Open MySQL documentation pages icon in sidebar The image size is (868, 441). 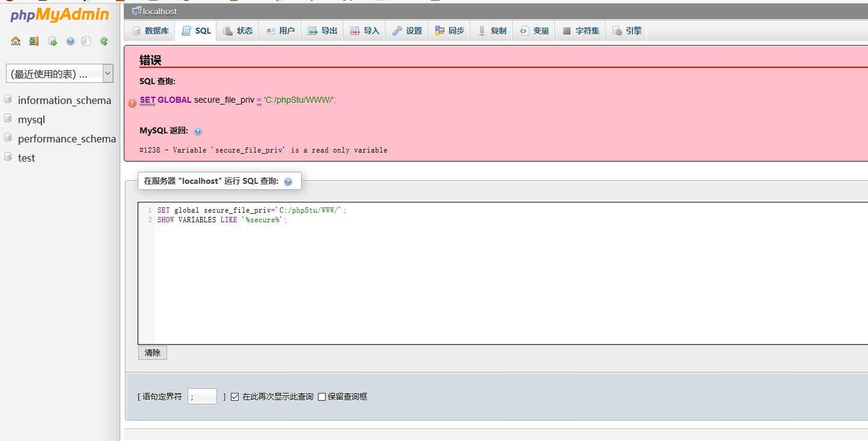[x=86, y=41]
